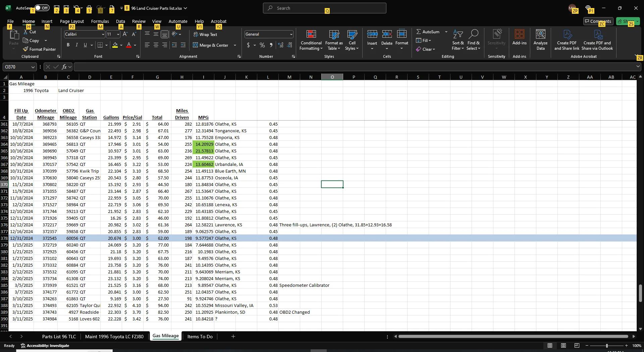This screenshot has height=352, width=644.
Task: Expand the Merge & Center dropdown arrow
Action: coord(235,45)
